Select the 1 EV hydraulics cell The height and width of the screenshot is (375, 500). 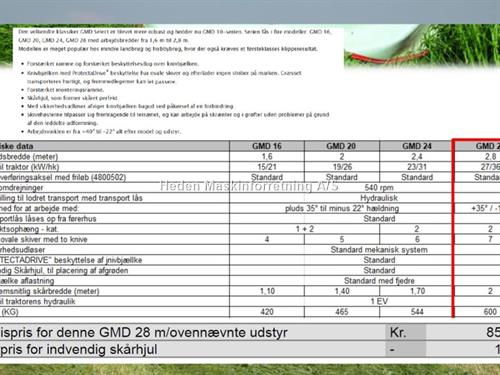tap(379, 301)
